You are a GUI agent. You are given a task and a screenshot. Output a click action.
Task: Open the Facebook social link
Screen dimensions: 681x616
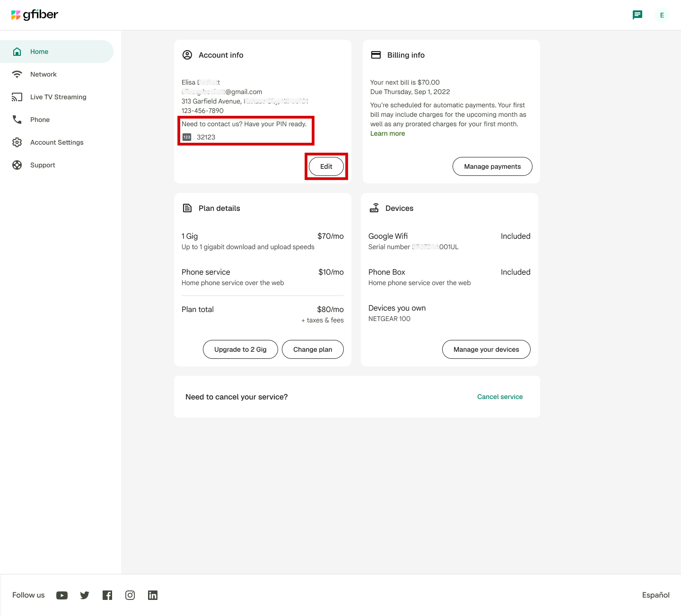[107, 595]
